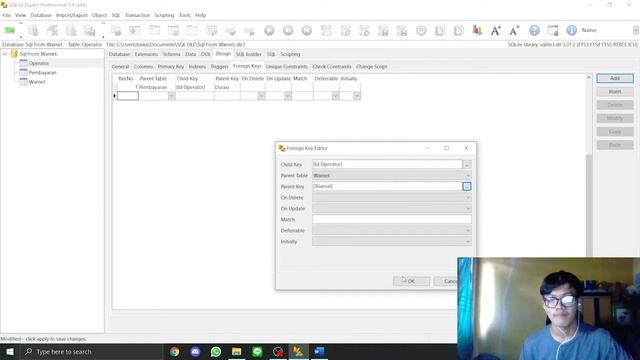Open the Tools menu
The width and height of the screenshot is (640, 360).
click(x=184, y=15)
